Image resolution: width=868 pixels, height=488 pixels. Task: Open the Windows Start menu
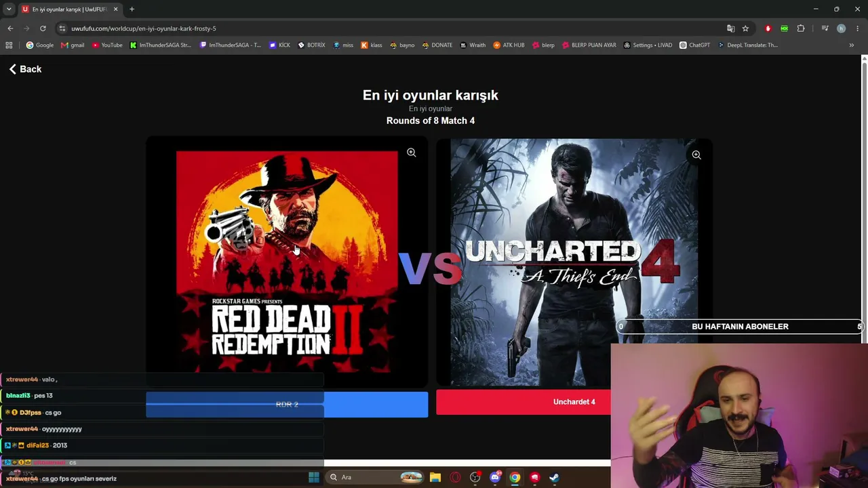(x=313, y=477)
